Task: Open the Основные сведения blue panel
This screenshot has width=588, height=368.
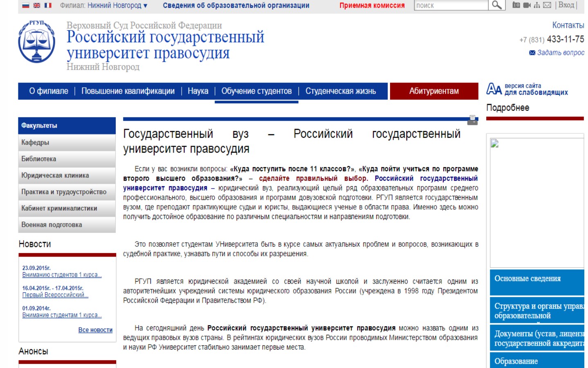Action: coord(527,278)
